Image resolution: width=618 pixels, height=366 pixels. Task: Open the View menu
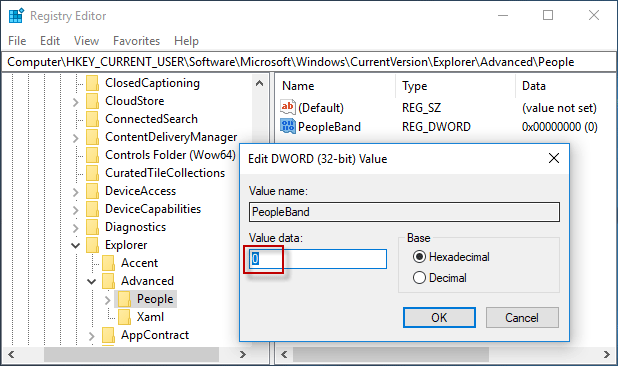[86, 41]
